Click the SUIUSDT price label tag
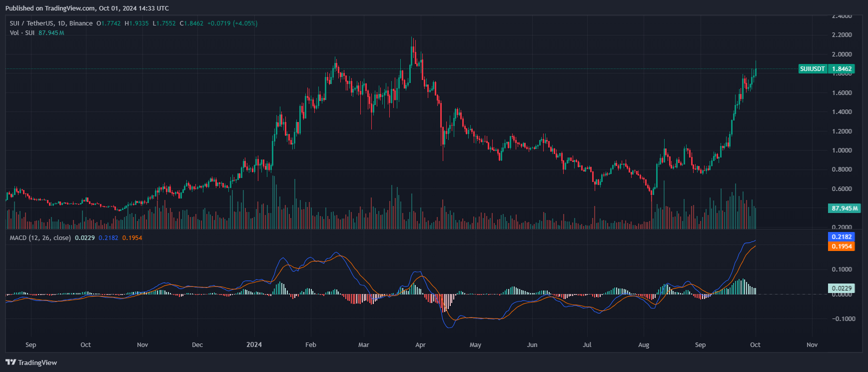 [813, 69]
